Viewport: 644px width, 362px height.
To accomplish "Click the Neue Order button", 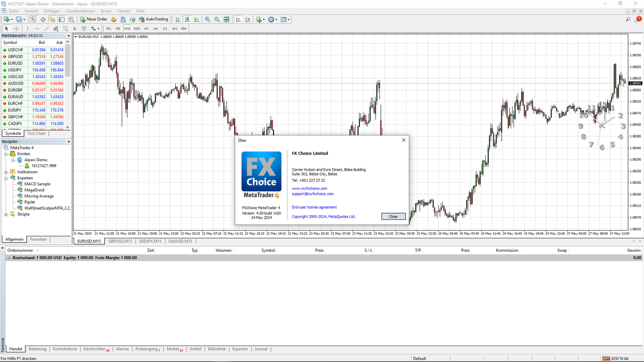I will click(x=93, y=19).
